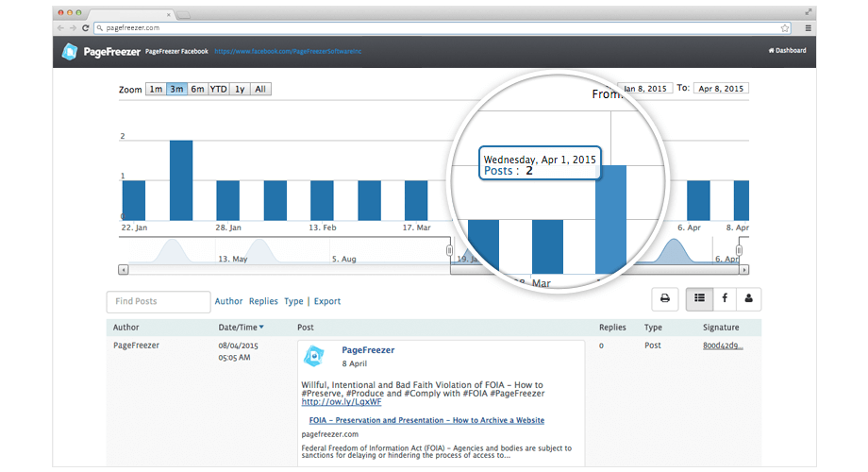Open the PageFreezer Facebook URL link
Image resolution: width=868 pixels, height=472 pixels.
[288, 51]
